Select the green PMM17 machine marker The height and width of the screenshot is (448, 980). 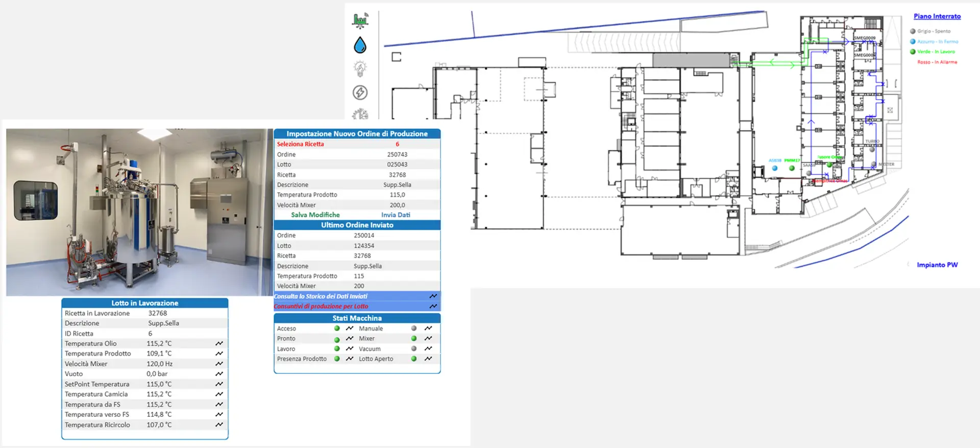click(x=792, y=168)
